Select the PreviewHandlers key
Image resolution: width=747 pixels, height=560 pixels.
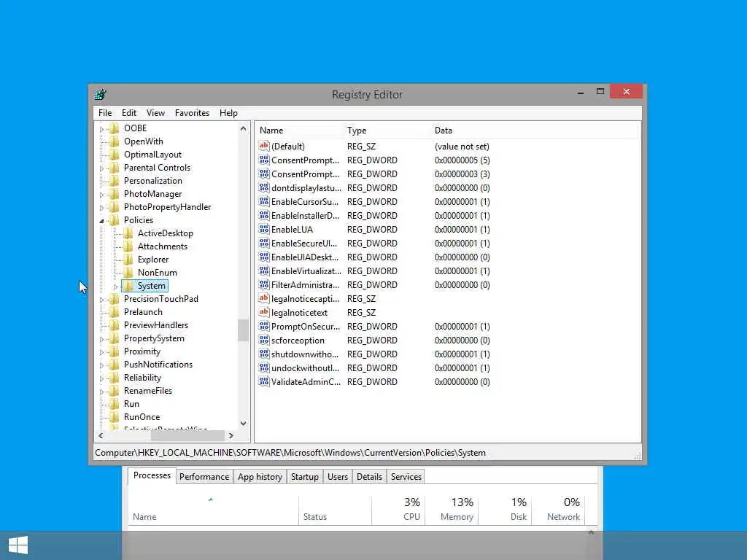point(156,324)
